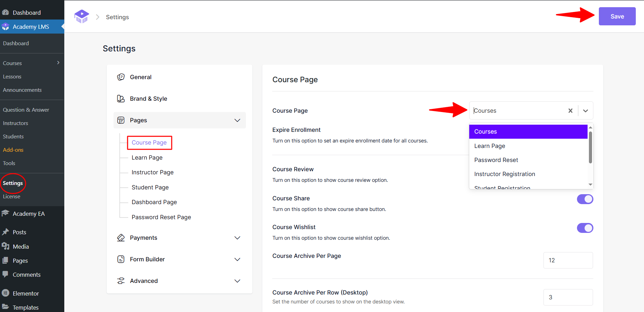Turn off the Course Wishlist option
Viewport: 644px width, 312px height.
[x=585, y=228]
